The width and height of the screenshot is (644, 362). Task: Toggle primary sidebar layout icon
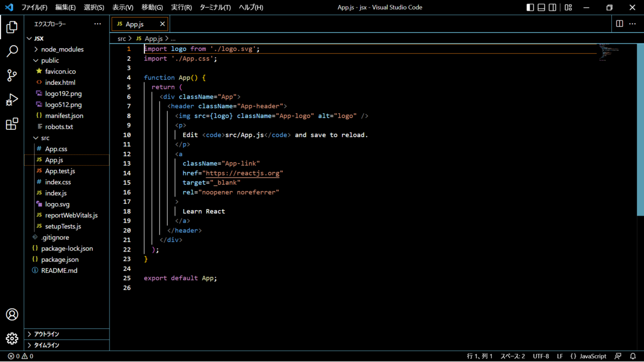click(530, 8)
